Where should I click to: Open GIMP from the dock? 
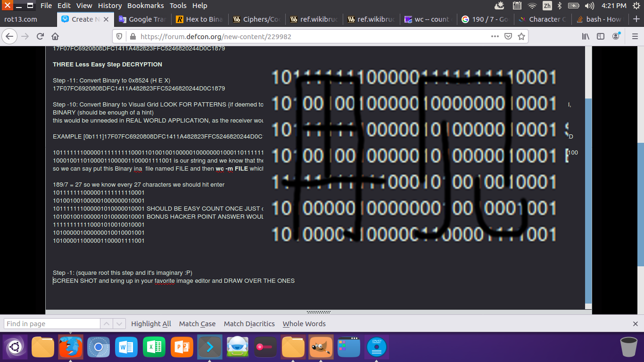321,347
